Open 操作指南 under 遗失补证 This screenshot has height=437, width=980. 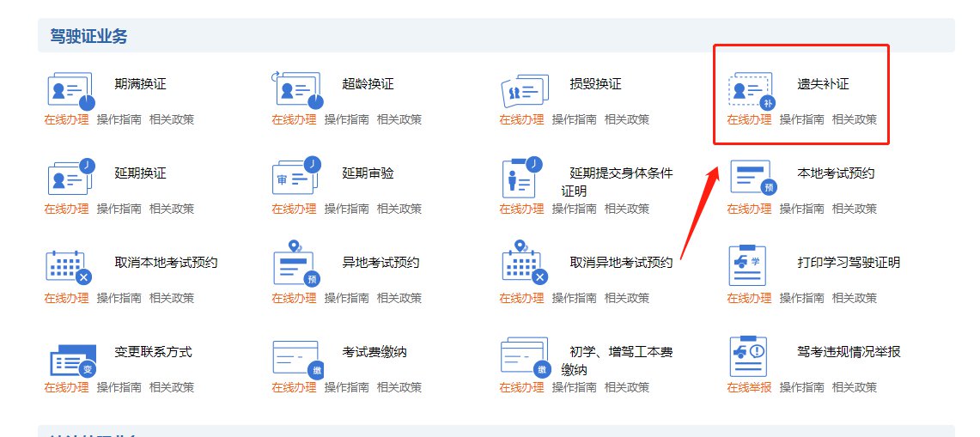point(802,119)
